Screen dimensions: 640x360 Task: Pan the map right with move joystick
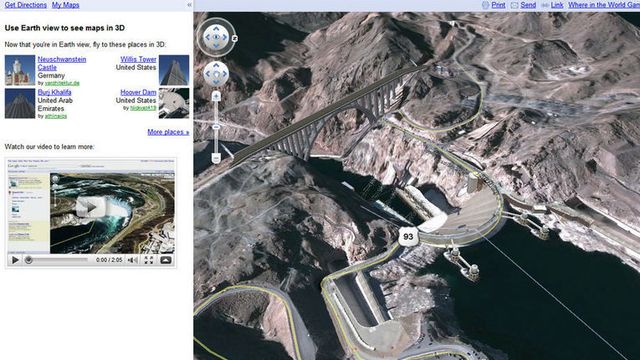pos(225,74)
